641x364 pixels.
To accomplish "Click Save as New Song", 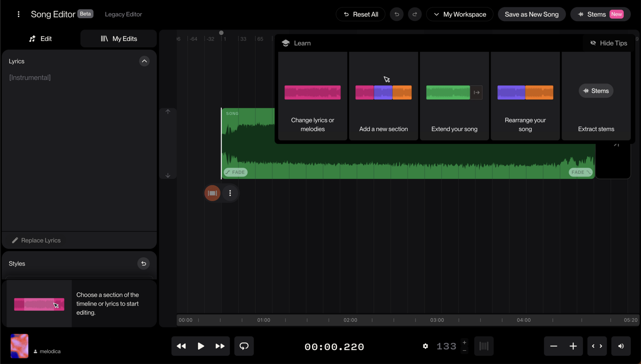I will point(531,14).
